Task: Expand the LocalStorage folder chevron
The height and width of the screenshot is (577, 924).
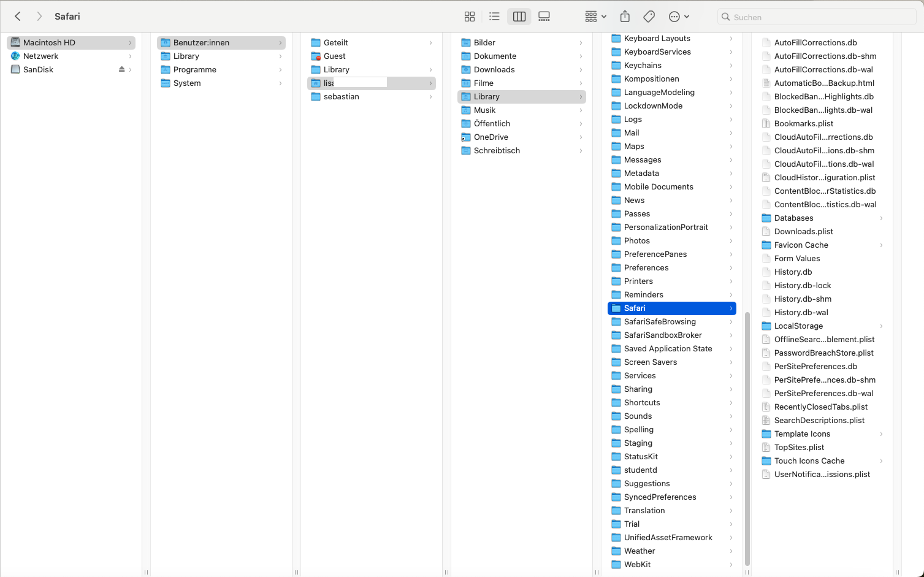Action: 881,326
